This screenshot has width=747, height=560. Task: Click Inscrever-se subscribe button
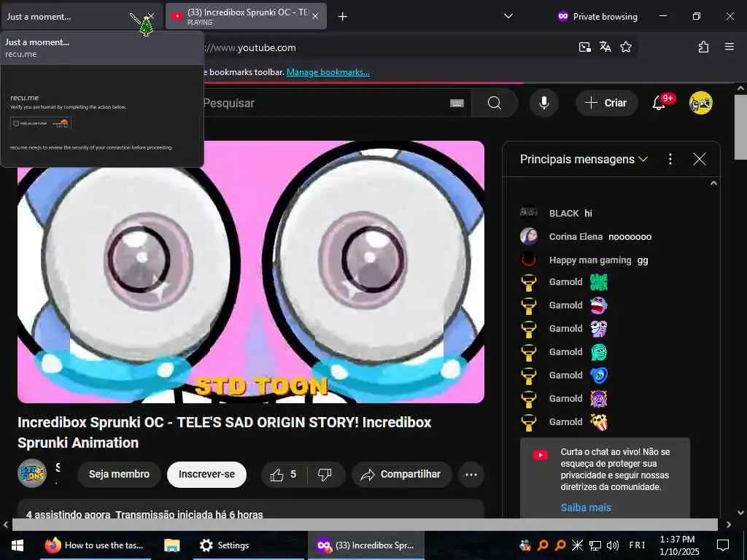pos(206,474)
